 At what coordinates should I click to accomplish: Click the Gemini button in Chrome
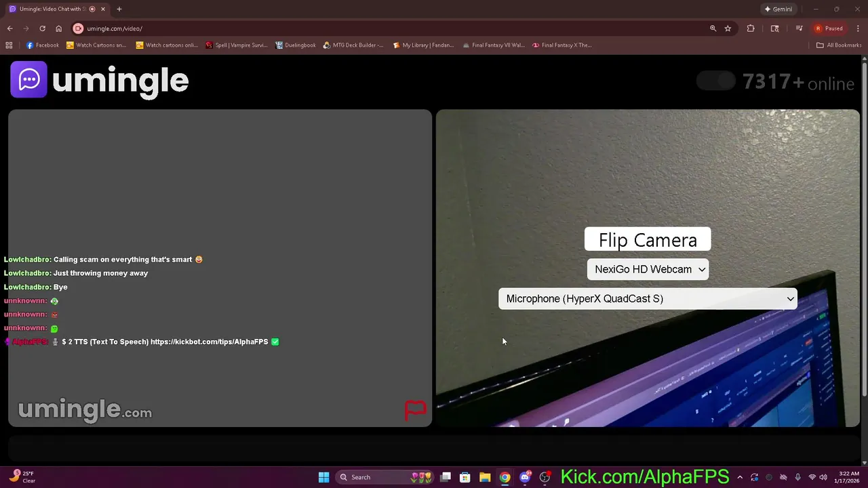[x=778, y=9]
